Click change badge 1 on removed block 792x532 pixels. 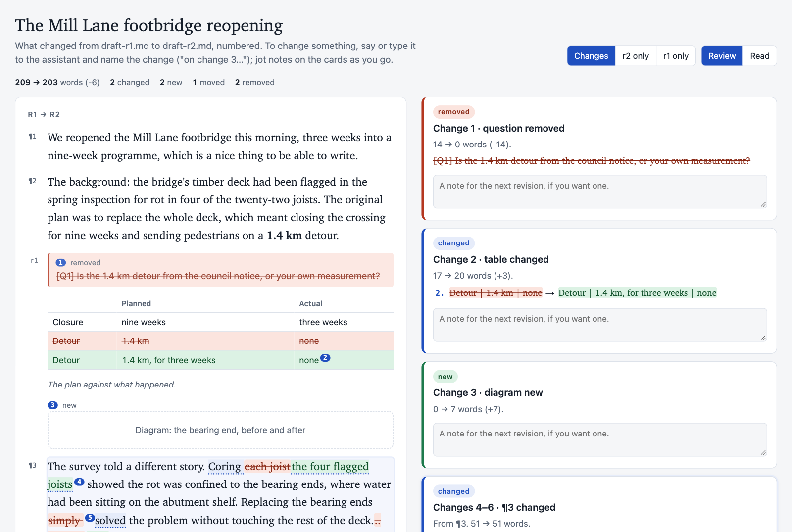coord(61,262)
